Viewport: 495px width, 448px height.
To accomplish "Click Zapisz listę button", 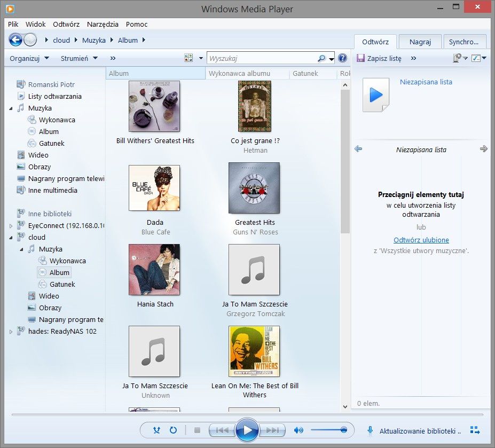I will 379,58.
